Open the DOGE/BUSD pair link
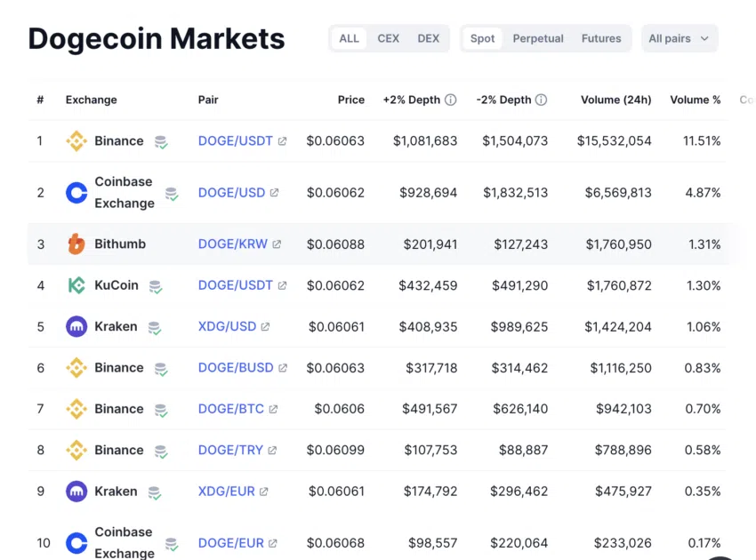This screenshot has height=560, width=756. (236, 368)
